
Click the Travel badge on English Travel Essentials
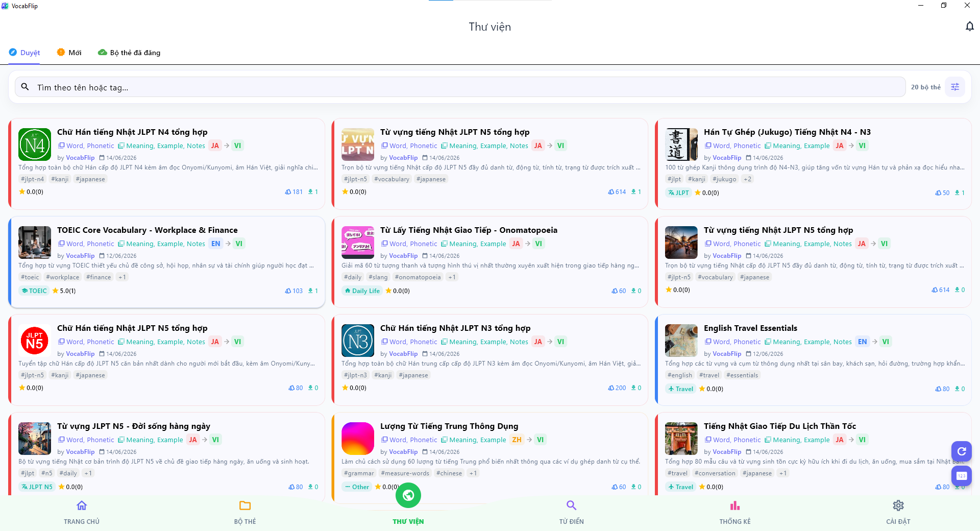[x=680, y=389]
